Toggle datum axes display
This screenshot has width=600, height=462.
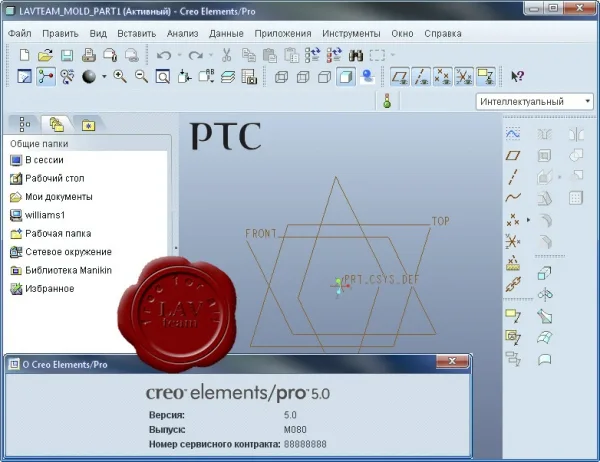coord(421,77)
